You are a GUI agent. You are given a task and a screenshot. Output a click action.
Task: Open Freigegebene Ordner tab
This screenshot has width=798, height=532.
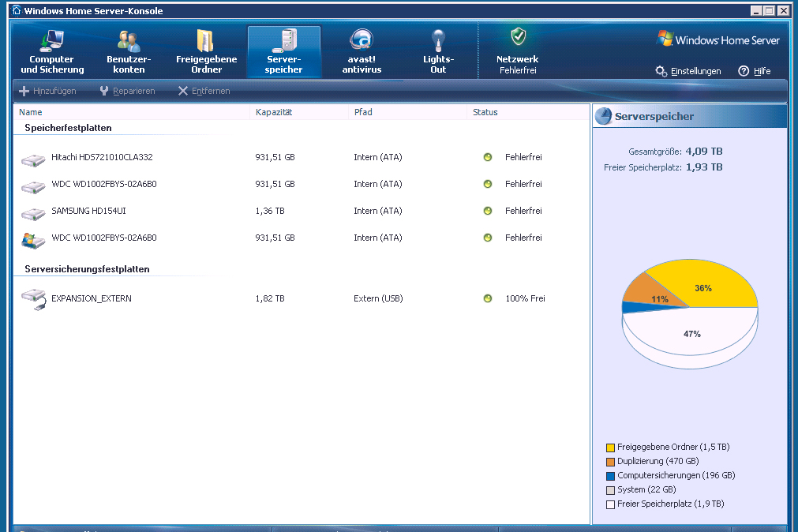206,52
